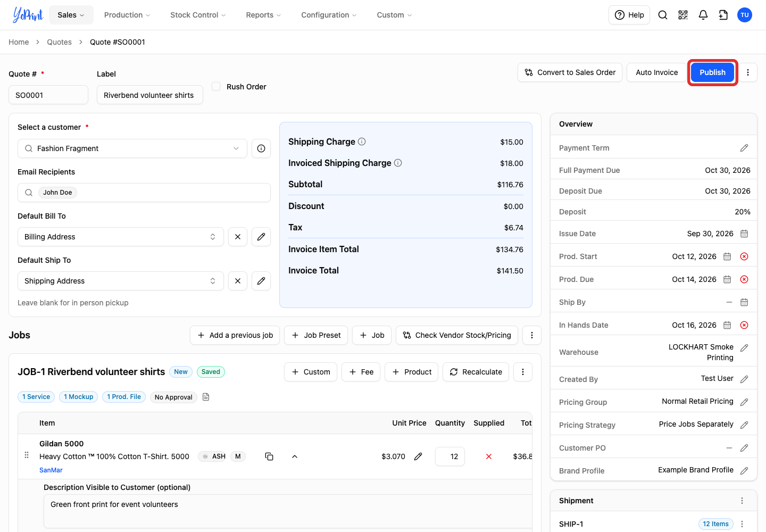
Task: Enable the Rush Order checkbox
Action: click(216, 86)
